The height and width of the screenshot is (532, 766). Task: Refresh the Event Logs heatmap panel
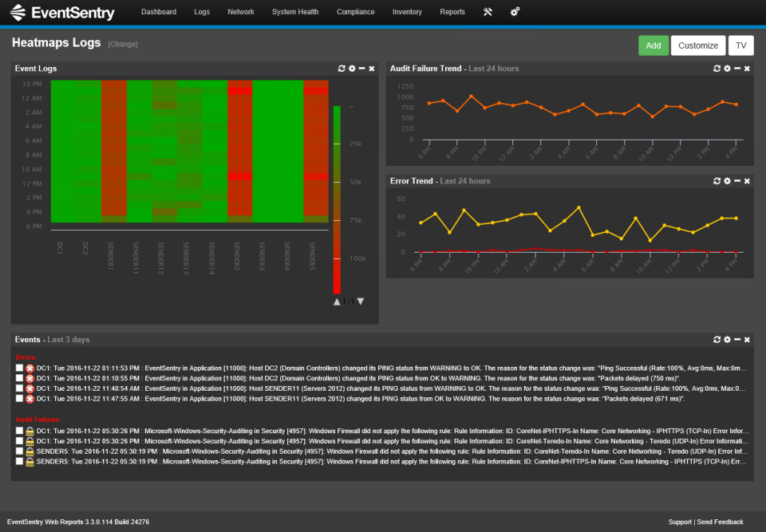point(342,69)
